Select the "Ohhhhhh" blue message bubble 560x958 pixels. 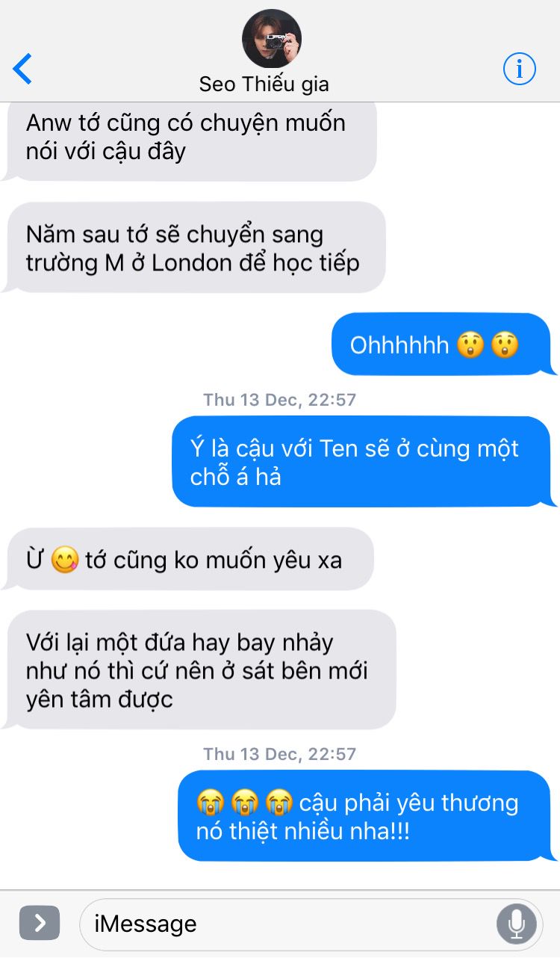pyautogui.click(x=441, y=344)
